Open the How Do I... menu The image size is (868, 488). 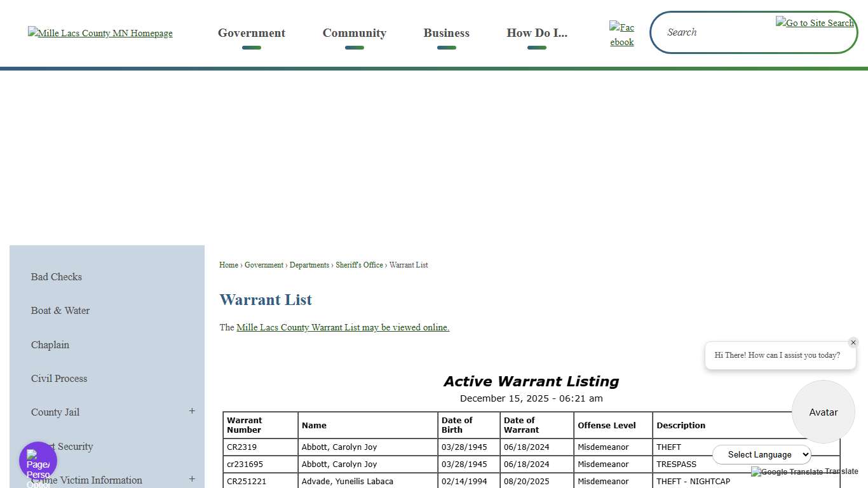tap(537, 33)
